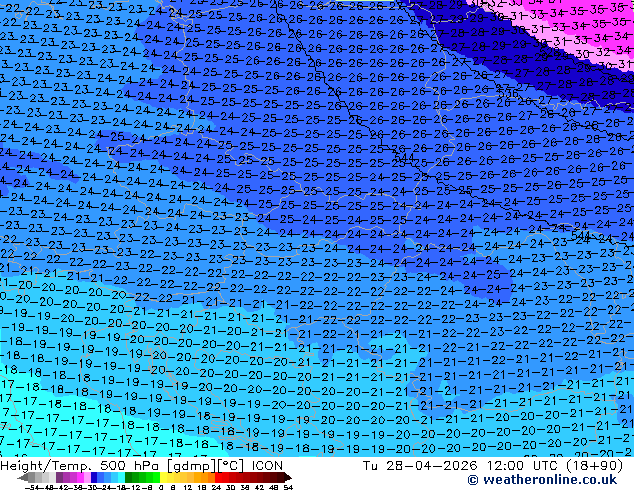Pick the dark green legend color swatch
The image size is (634, 490).
click(128, 478)
